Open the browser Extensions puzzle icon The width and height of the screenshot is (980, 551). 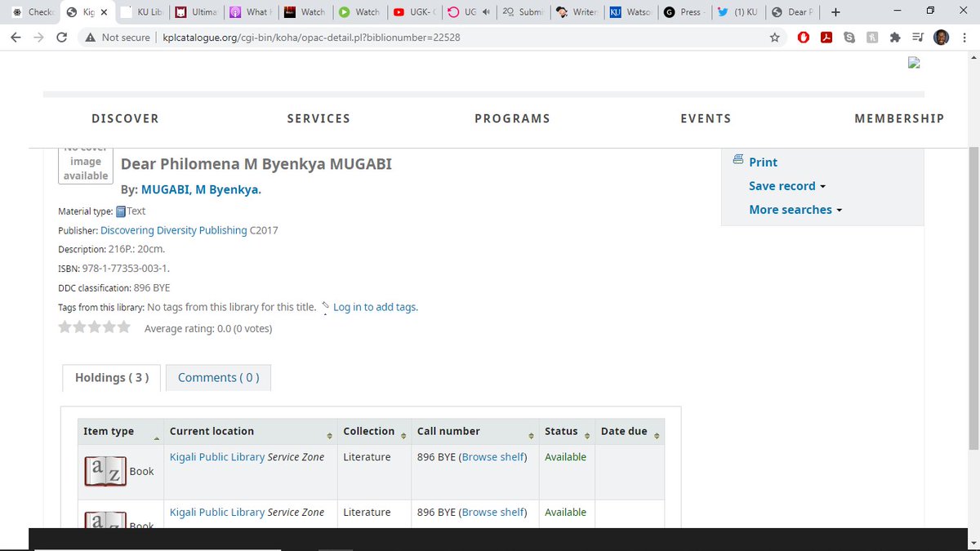[x=895, y=38]
